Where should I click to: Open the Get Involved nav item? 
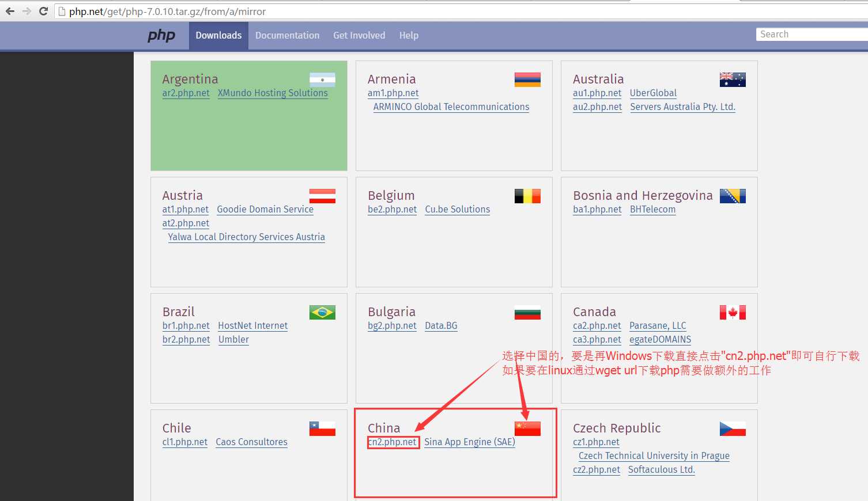click(359, 35)
